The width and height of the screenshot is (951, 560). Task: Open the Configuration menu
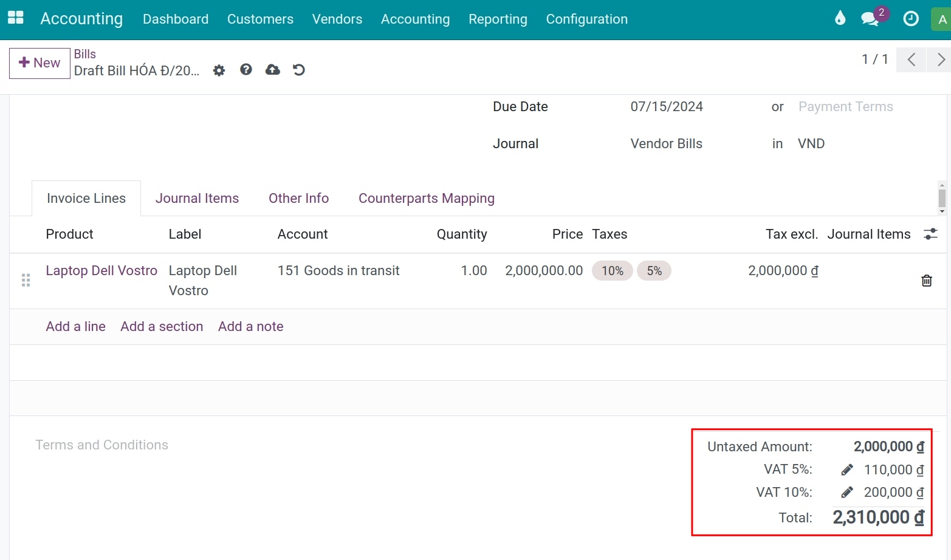[587, 19]
